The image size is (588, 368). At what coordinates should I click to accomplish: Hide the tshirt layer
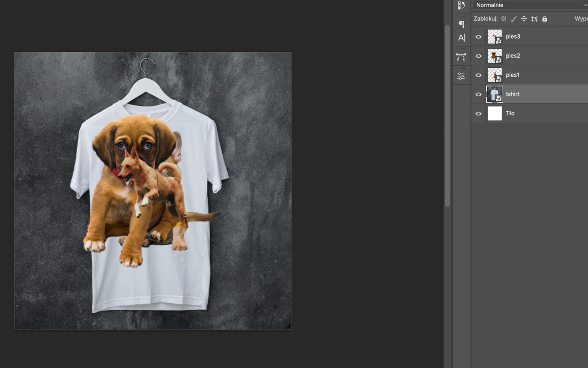tap(478, 94)
